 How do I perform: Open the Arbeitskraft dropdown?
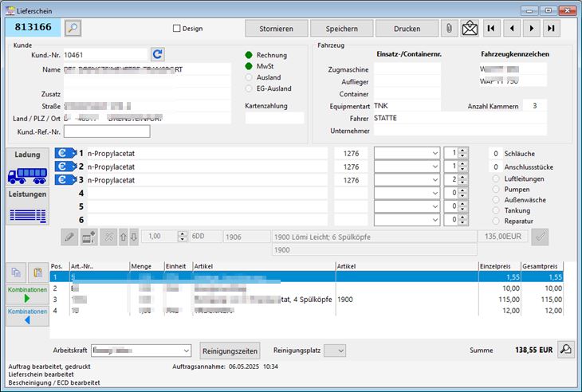(186, 351)
